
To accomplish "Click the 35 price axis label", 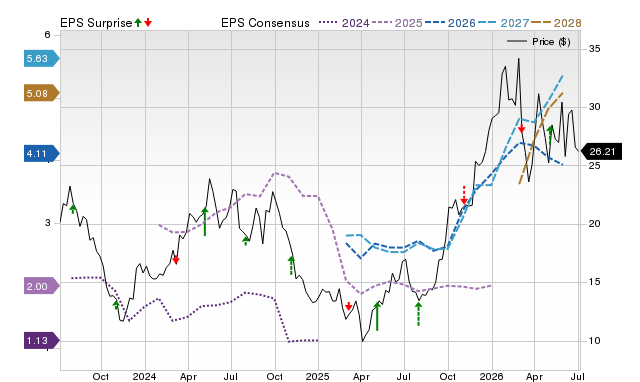I will point(594,49).
